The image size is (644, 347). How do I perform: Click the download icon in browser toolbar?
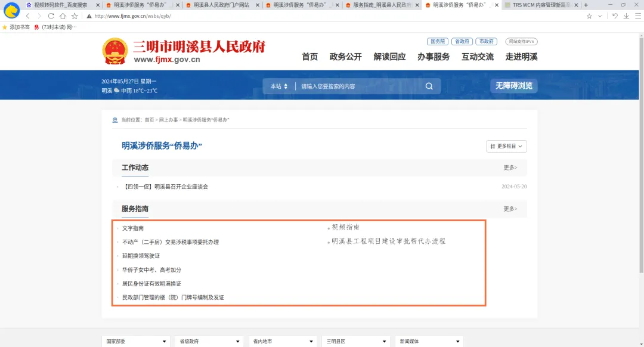[x=626, y=16]
